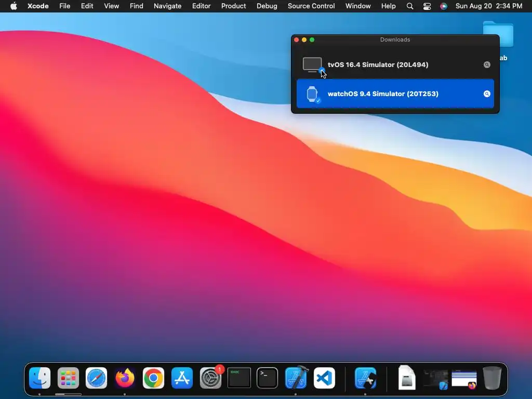Image resolution: width=532 pixels, height=399 pixels.
Task: Open the dark minimized window thumbnail in Dock
Action: click(x=436, y=379)
